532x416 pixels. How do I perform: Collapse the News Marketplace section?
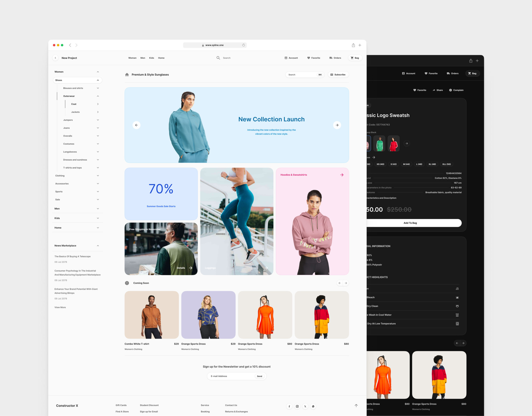(98, 246)
